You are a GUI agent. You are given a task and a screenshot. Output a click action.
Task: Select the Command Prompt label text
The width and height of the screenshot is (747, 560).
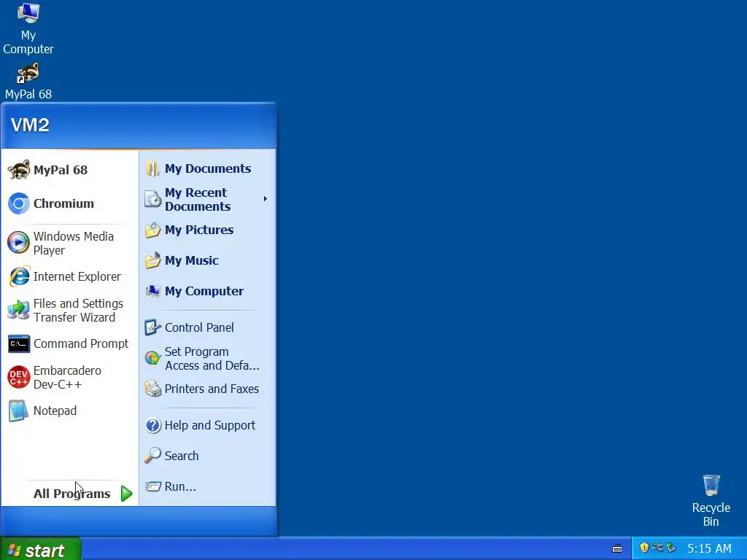[x=81, y=344]
